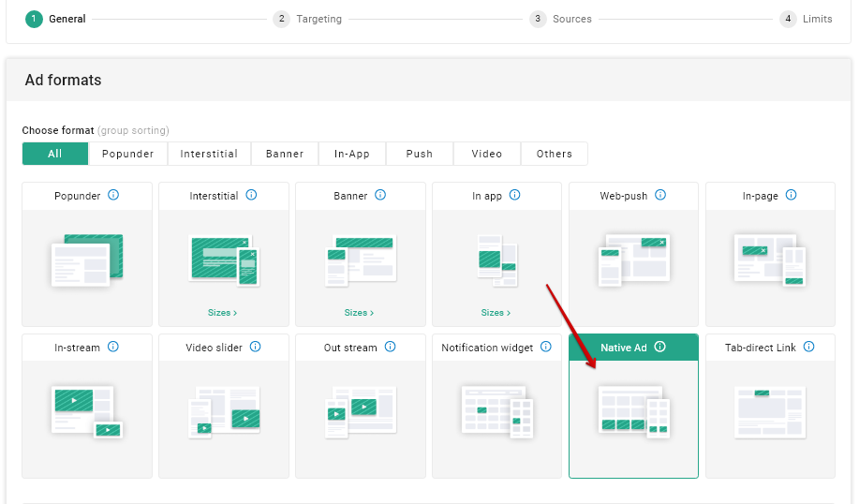Switch to the Push filter

click(x=420, y=154)
